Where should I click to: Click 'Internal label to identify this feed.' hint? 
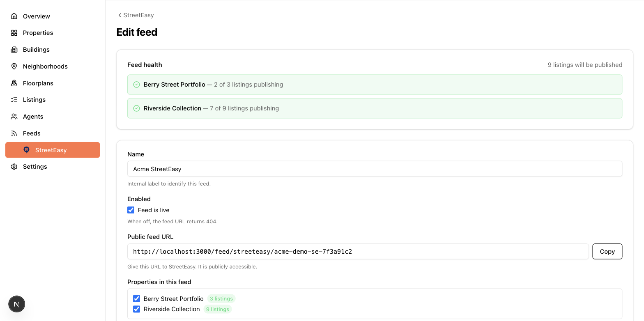tap(169, 184)
